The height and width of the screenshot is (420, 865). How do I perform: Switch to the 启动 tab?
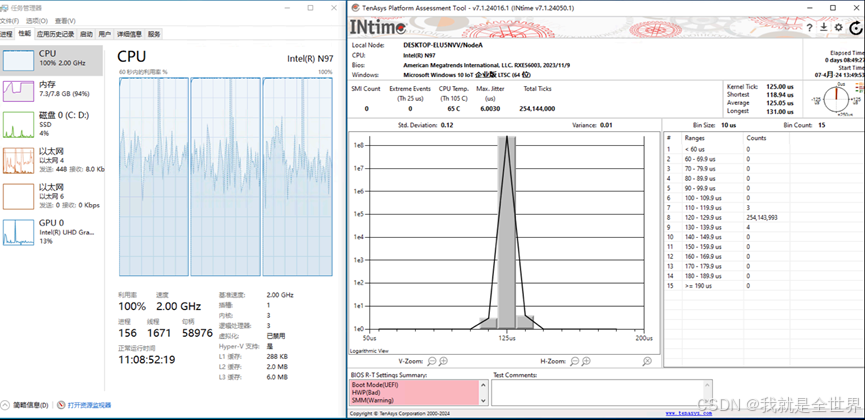coord(86,34)
